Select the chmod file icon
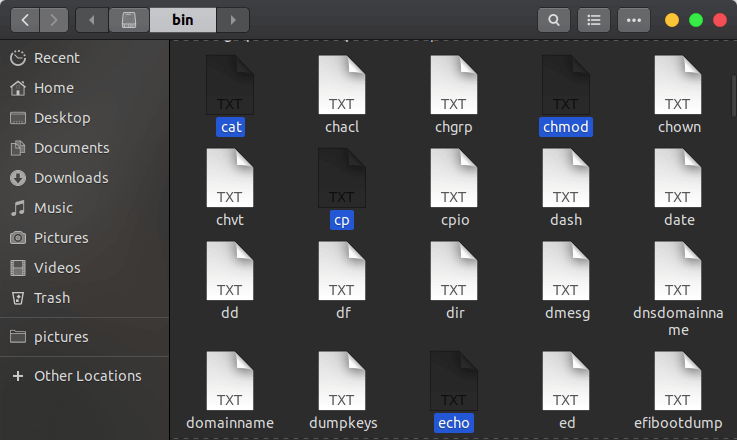 point(565,85)
